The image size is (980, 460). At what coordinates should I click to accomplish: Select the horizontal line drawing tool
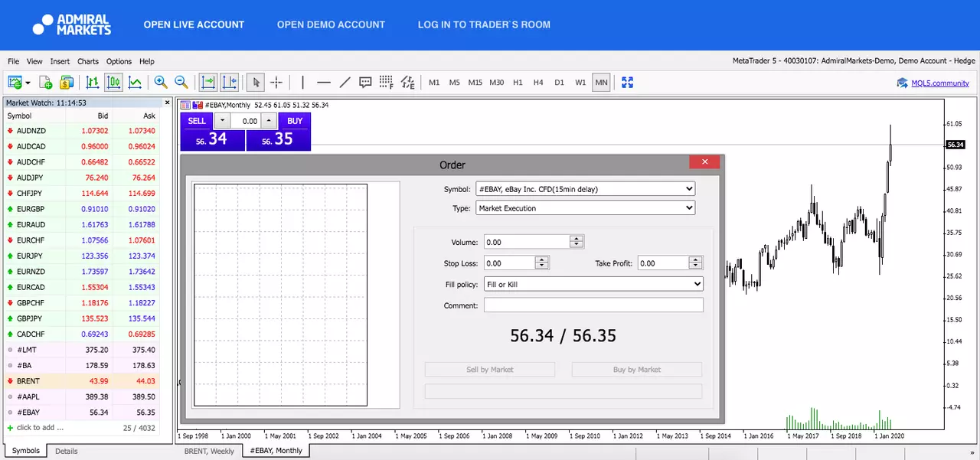pyautogui.click(x=324, y=83)
